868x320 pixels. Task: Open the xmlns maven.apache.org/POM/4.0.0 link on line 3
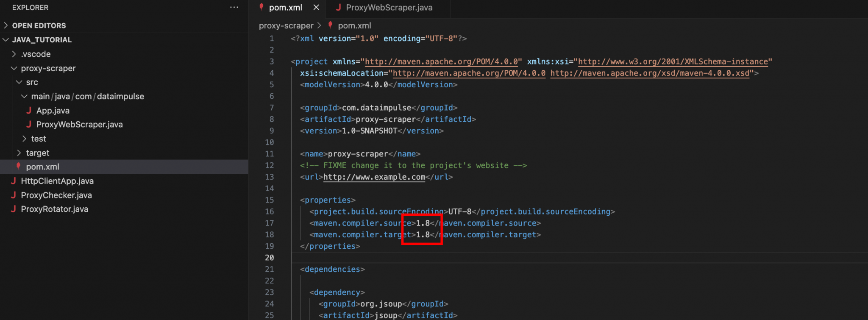[x=441, y=62]
